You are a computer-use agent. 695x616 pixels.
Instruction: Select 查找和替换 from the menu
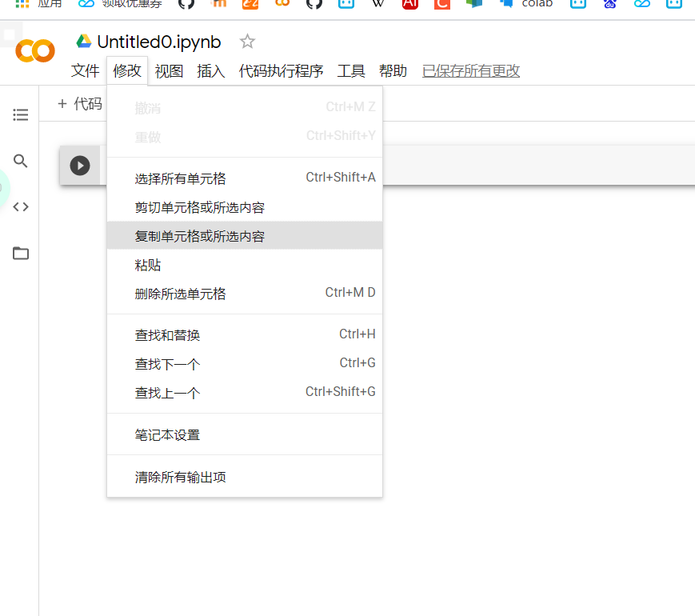(168, 334)
